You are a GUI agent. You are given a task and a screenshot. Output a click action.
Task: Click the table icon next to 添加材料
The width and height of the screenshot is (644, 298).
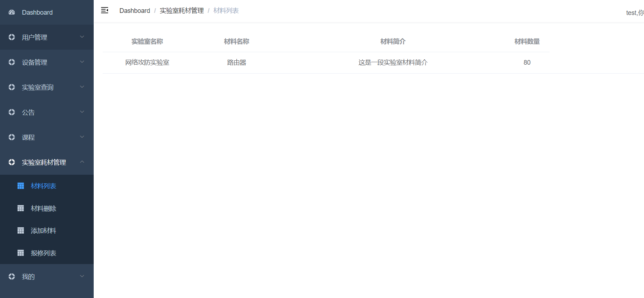[x=21, y=230]
